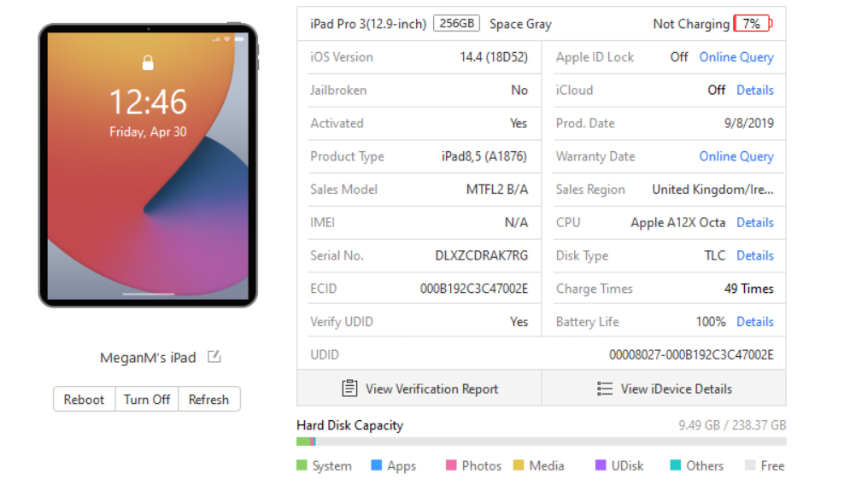This screenshot has height=491, width=850.
Task: Open Warranty Date Online Query link
Action: coord(736,156)
